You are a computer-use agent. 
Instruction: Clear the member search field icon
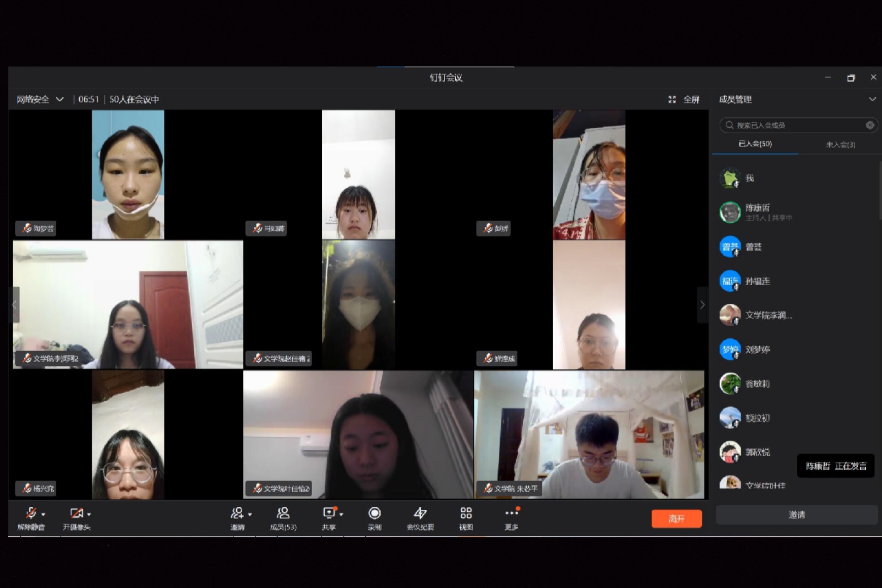(870, 125)
